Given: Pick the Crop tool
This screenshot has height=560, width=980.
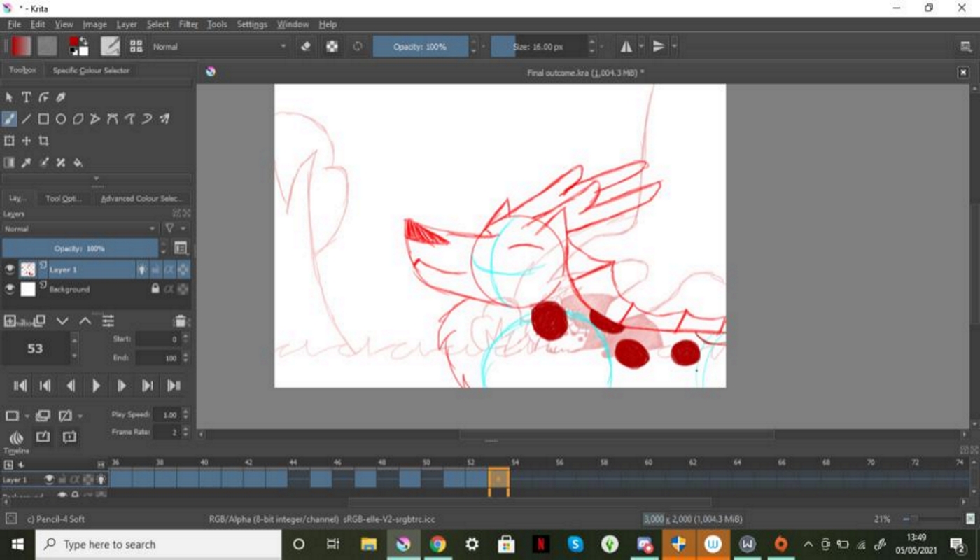Looking at the screenshot, I should tap(43, 141).
